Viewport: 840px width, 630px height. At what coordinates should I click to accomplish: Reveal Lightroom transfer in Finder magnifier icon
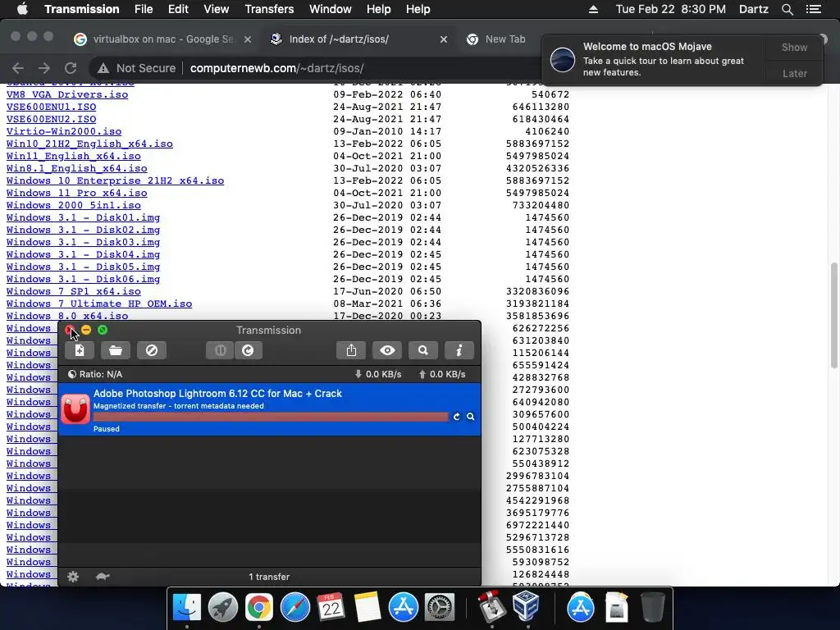tap(470, 416)
